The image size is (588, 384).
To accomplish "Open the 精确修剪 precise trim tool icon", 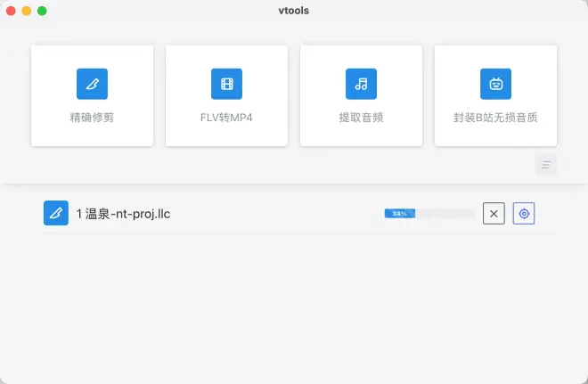I will (x=92, y=84).
